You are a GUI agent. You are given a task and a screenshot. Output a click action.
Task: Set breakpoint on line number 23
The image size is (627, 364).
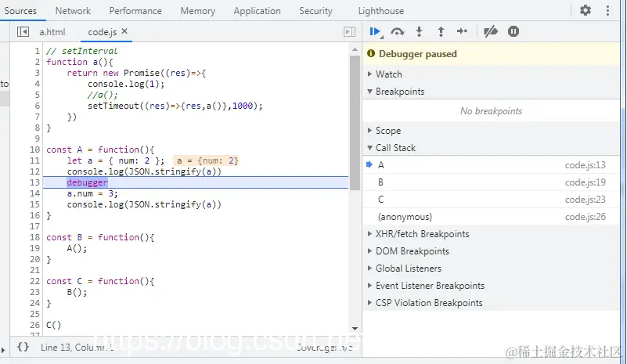(34, 292)
